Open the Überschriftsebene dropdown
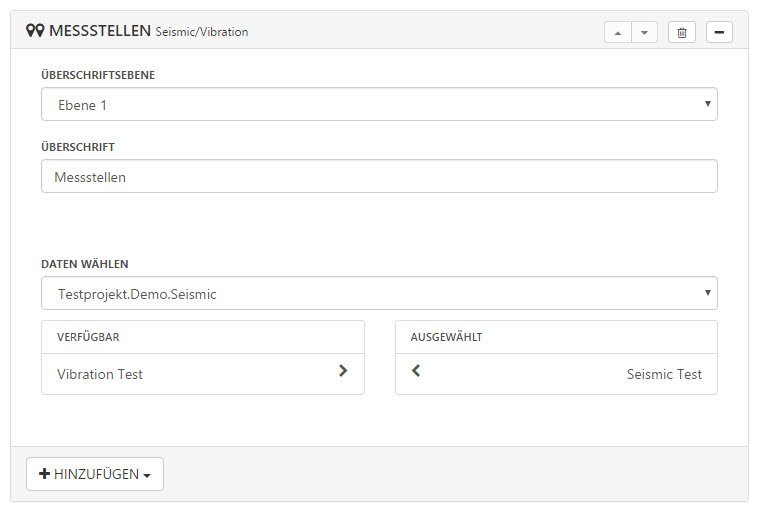 (379, 104)
